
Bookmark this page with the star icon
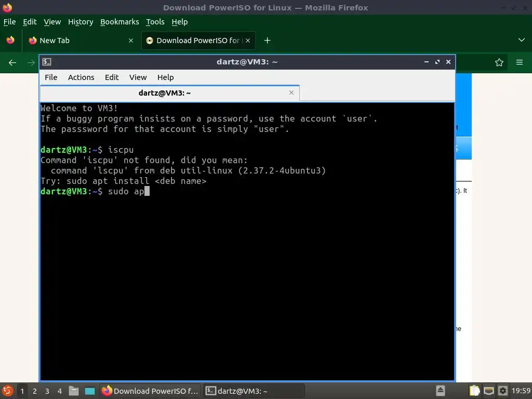click(x=499, y=62)
